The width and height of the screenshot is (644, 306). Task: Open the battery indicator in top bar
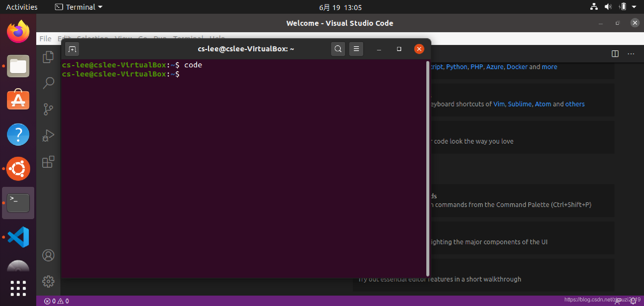point(623,7)
